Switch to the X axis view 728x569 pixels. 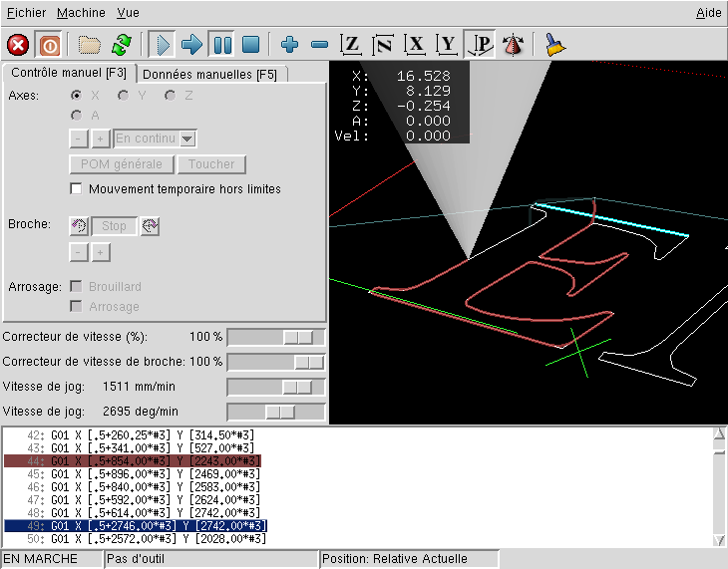click(416, 45)
